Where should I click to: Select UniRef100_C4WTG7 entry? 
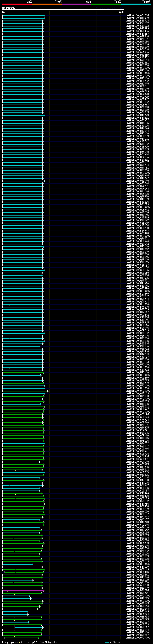[x=137, y=357]
